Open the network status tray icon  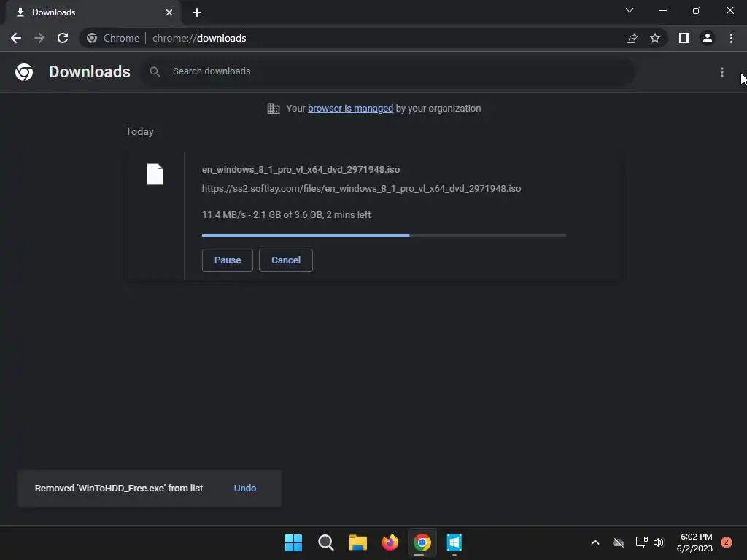(x=641, y=542)
